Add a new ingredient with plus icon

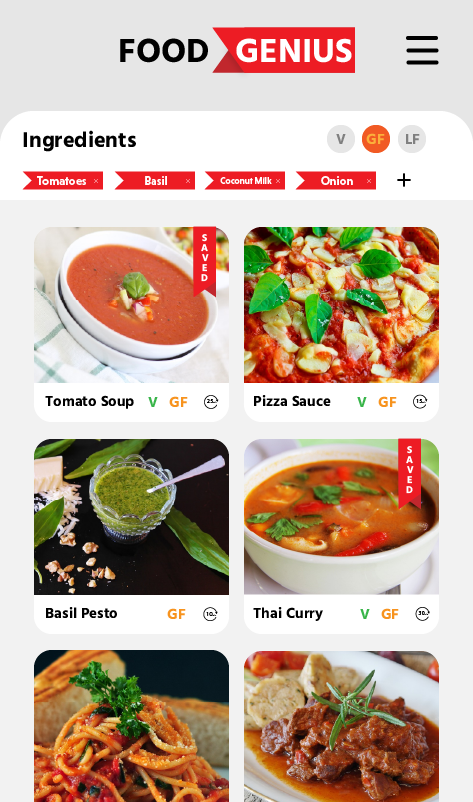pos(404,180)
